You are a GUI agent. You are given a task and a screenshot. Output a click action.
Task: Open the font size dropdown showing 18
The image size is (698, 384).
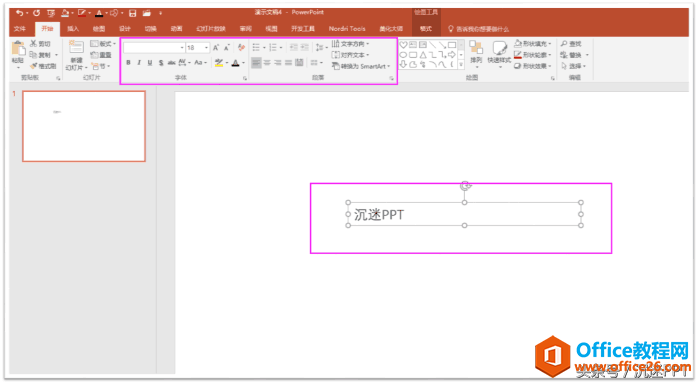click(206, 48)
